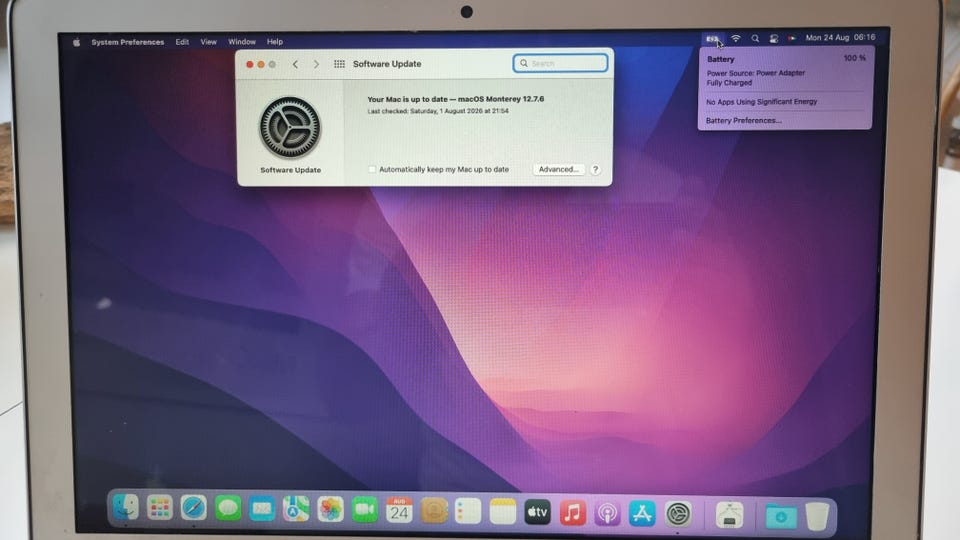Viewport: 960px width, 540px height.
Task: Minimize Software Update window with yellow button
Action: pyautogui.click(x=261, y=64)
